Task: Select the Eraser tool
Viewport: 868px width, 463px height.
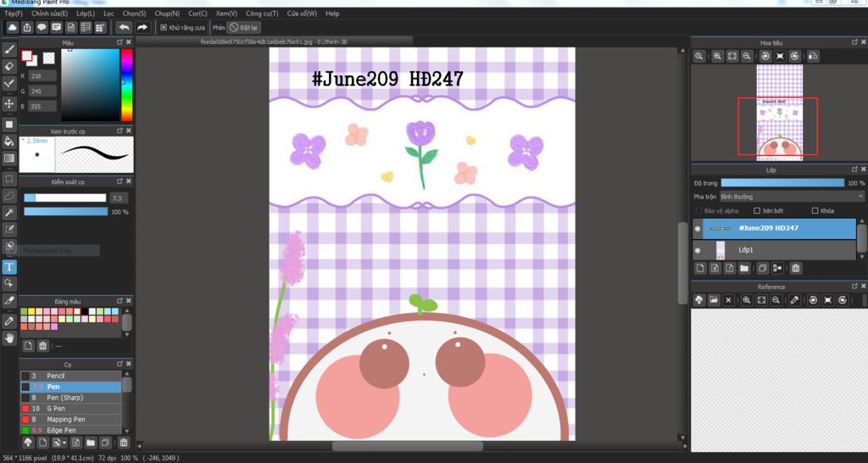Action: 8,66
